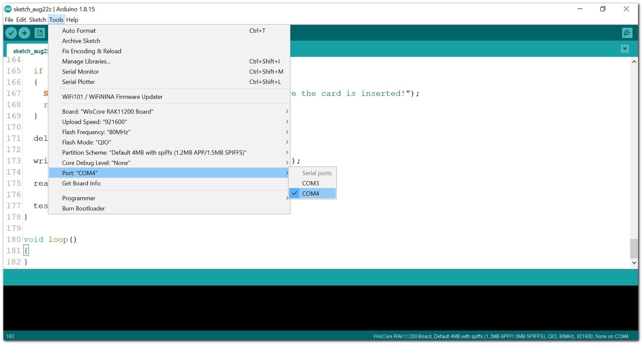Click 'void loop()' code line

[50, 239]
